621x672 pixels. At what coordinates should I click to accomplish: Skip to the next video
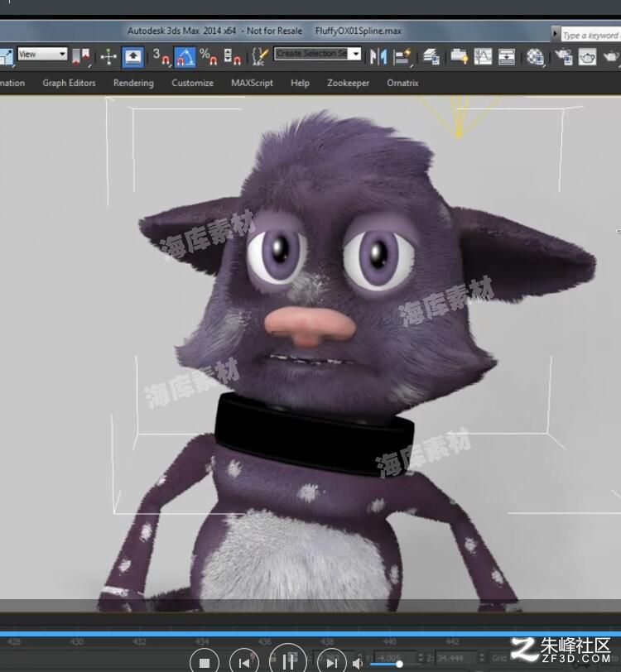(x=331, y=662)
